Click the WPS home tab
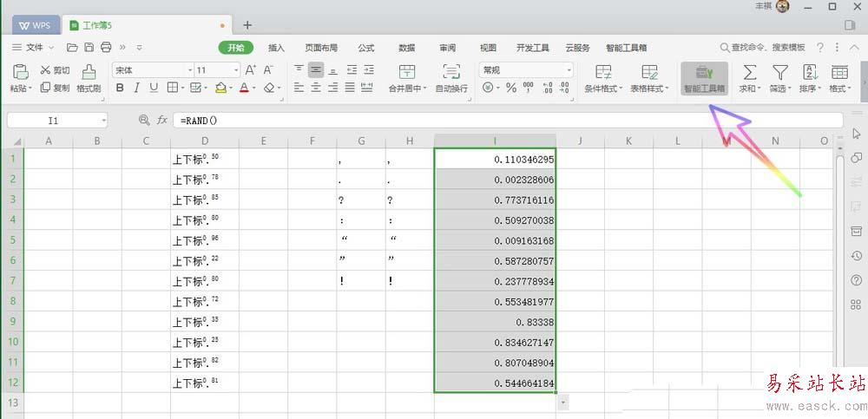The image size is (868, 419). [35, 25]
